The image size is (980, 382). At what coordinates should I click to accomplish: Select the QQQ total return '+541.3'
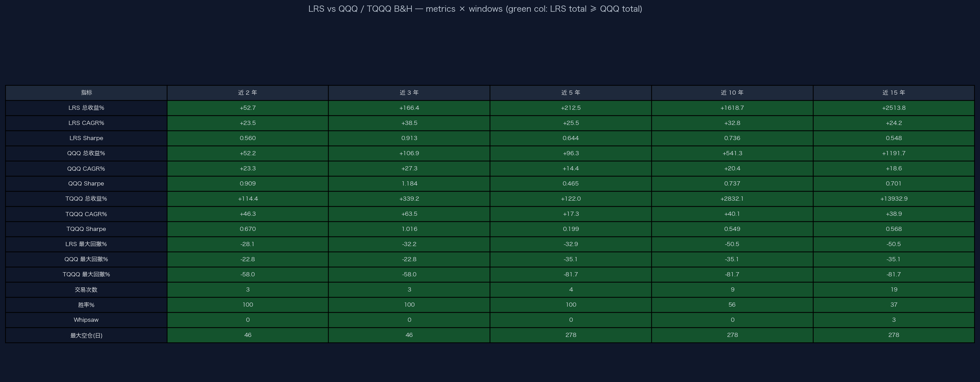732,153
